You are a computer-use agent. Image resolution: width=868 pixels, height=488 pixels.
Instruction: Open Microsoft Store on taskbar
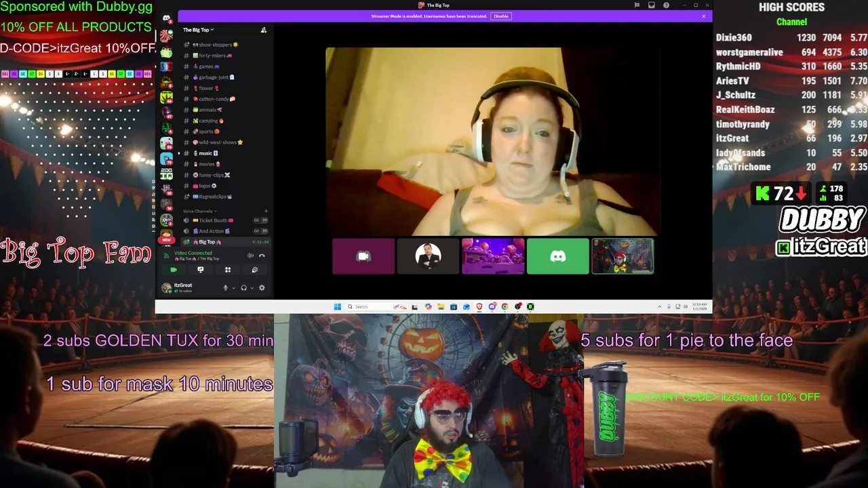pyautogui.click(x=454, y=306)
